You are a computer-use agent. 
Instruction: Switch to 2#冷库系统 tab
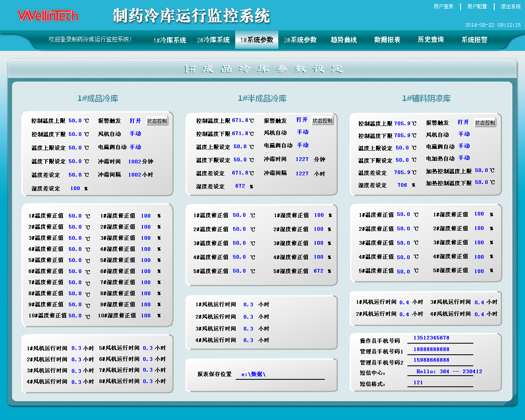213,40
